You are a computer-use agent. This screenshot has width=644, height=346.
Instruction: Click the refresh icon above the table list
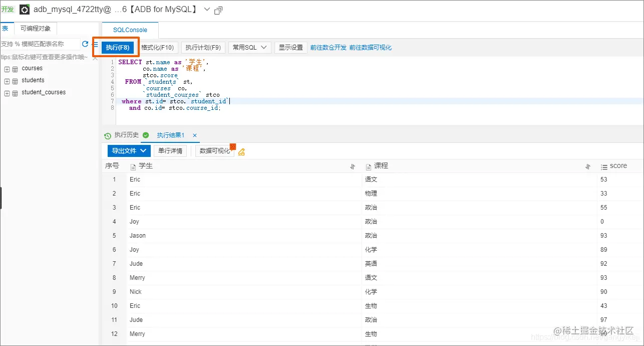(85, 44)
